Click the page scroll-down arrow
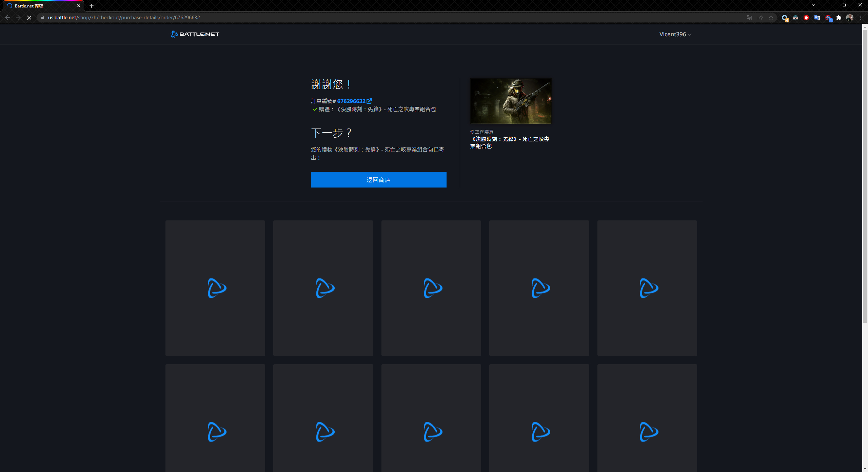This screenshot has height=472, width=868. pos(865,469)
